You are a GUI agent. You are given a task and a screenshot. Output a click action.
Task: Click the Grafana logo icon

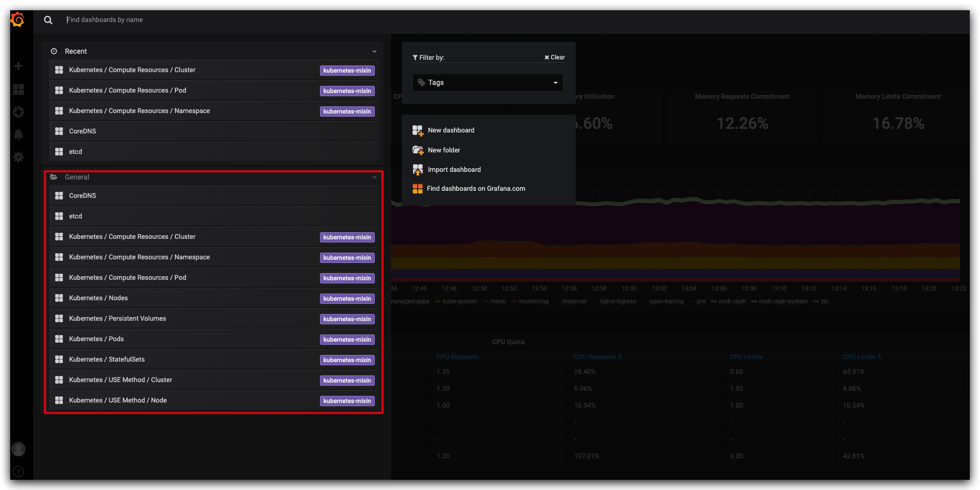point(18,19)
